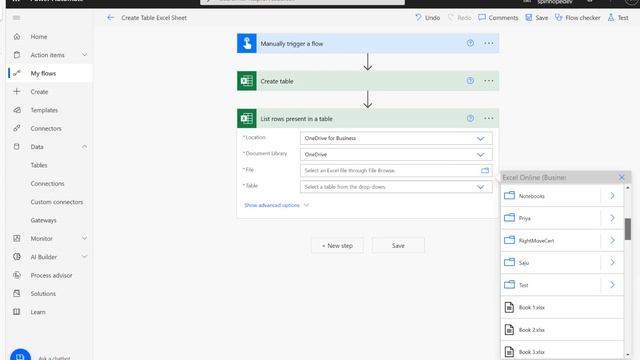Click the file picker scrollbar thumb
640x360 pixels.
(628, 229)
